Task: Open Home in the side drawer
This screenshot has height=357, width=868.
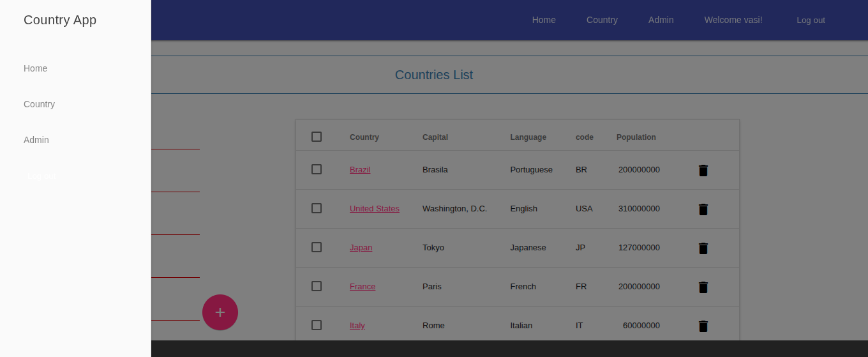Action: pos(36,68)
